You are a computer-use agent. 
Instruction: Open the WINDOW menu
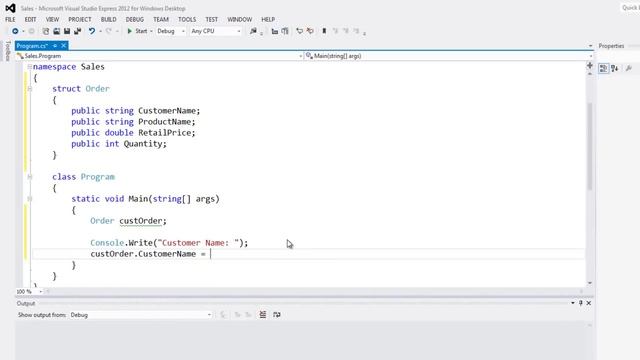point(240,20)
